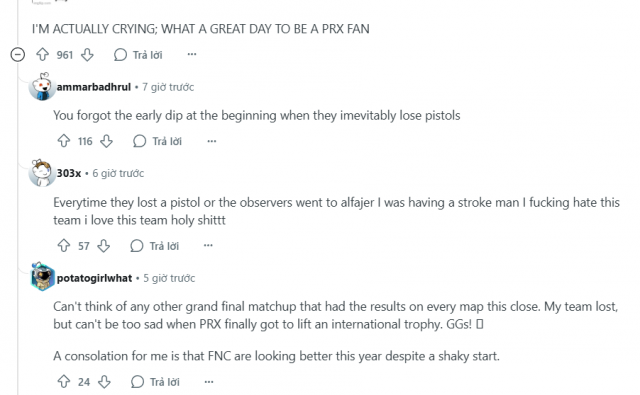640x395 pixels.
Task: Collapse the comment thread with minus circle
Action: [18, 55]
